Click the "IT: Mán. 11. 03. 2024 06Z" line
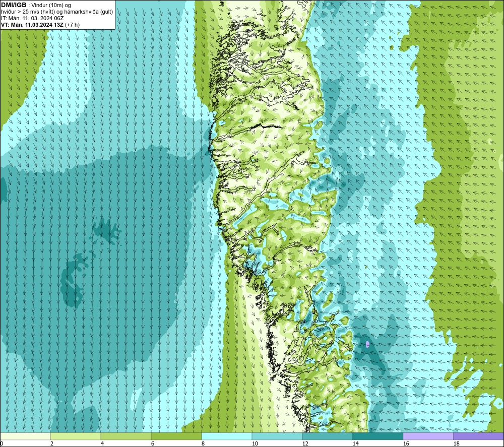 tap(32, 18)
